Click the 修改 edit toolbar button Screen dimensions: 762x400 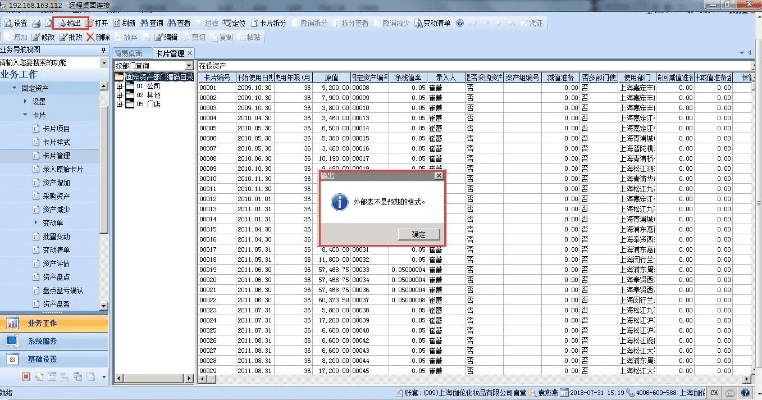coord(43,37)
